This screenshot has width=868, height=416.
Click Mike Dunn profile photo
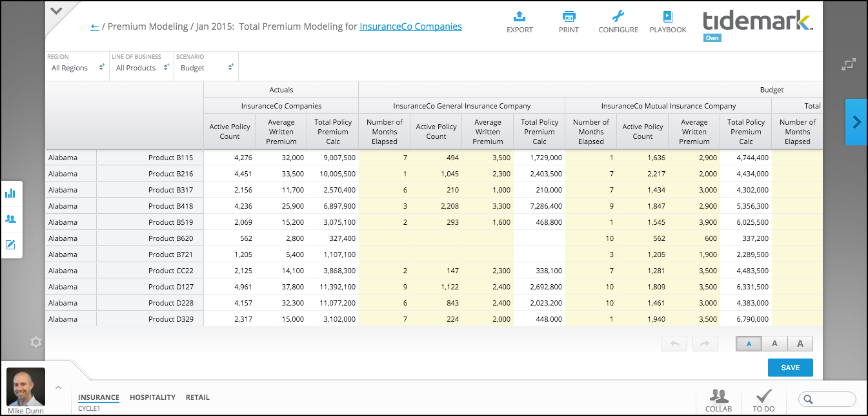[x=26, y=387]
